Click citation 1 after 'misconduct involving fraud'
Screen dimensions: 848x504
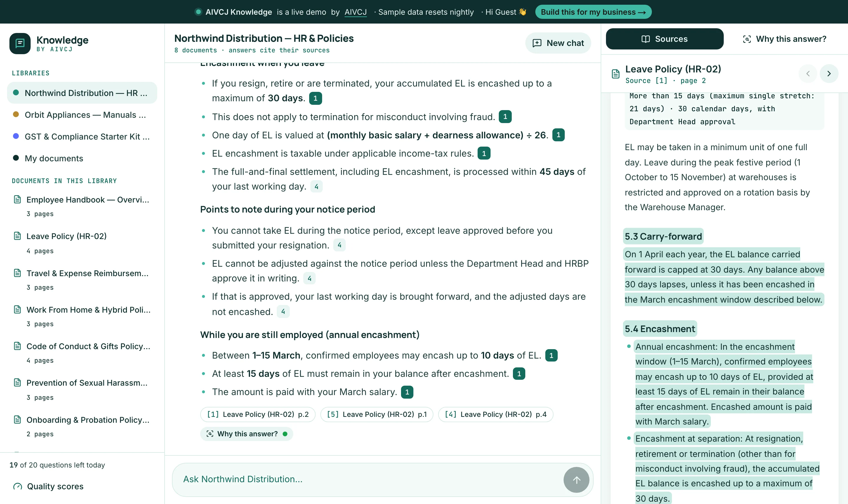505,117
